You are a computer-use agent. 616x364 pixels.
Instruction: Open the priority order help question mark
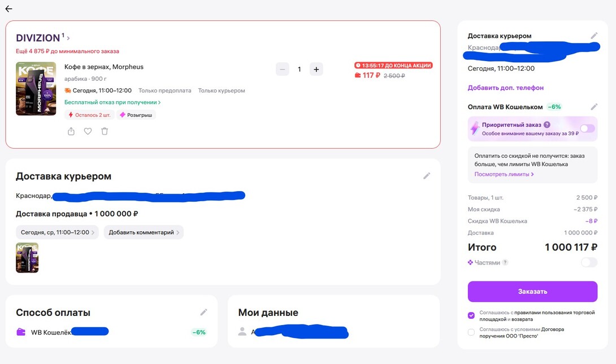pyautogui.click(x=546, y=125)
